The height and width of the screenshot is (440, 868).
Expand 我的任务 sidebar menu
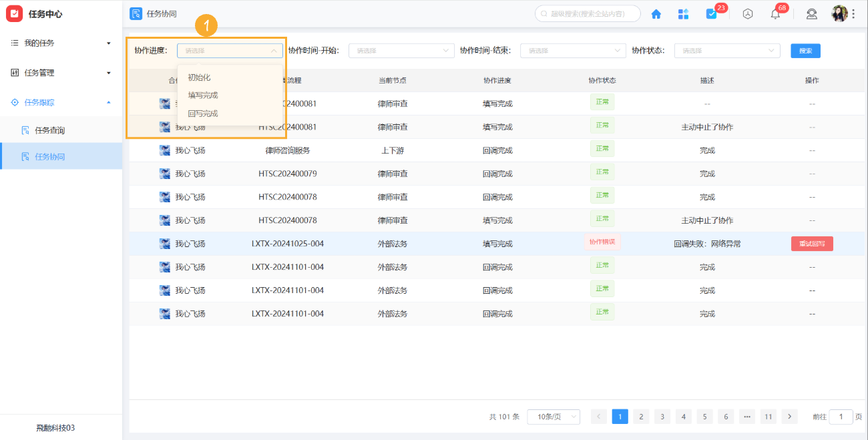tap(61, 43)
